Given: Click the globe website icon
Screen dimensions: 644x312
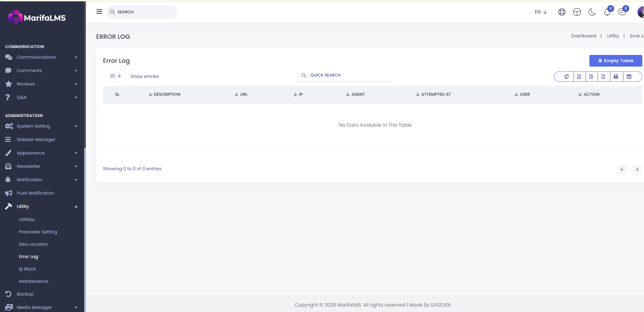Looking at the screenshot, I should (562, 12).
